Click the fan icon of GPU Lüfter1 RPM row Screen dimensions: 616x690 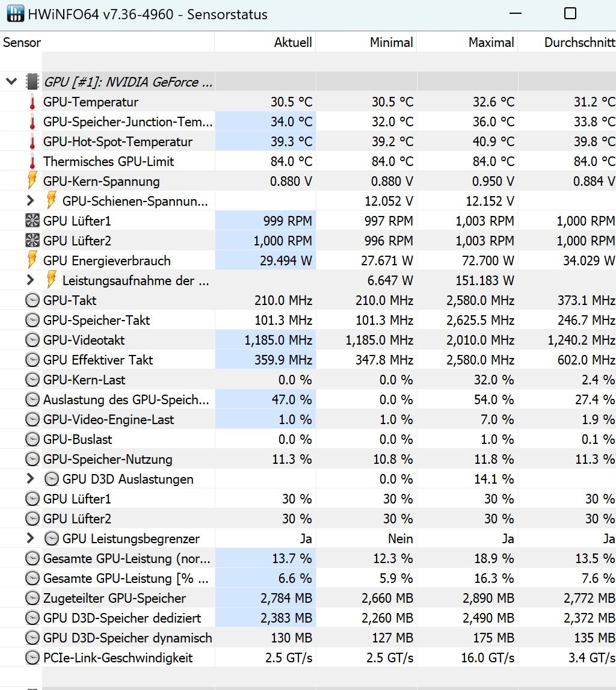coord(32,220)
